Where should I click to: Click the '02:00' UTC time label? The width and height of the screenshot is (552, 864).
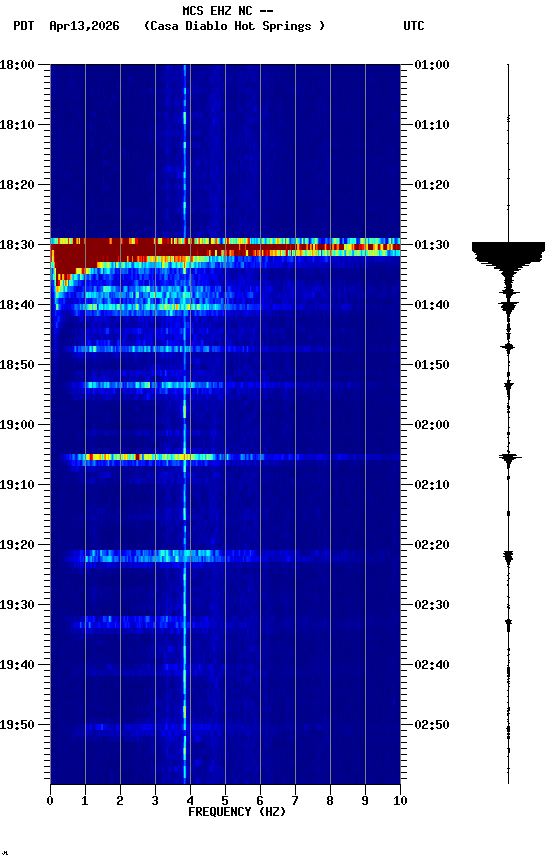tap(432, 425)
